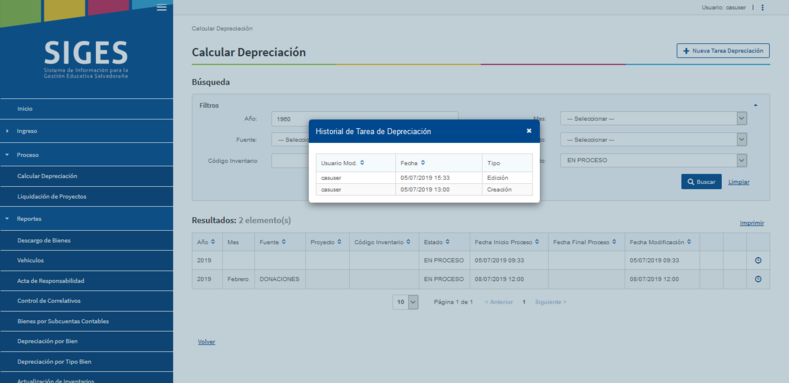Sort dialog table by Fecha arrows

(423, 163)
